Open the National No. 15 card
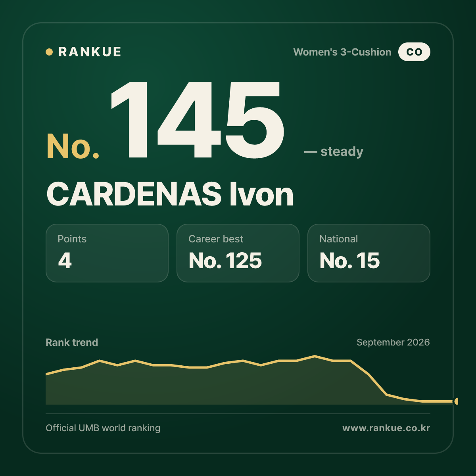The height and width of the screenshot is (476, 476). click(369, 253)
